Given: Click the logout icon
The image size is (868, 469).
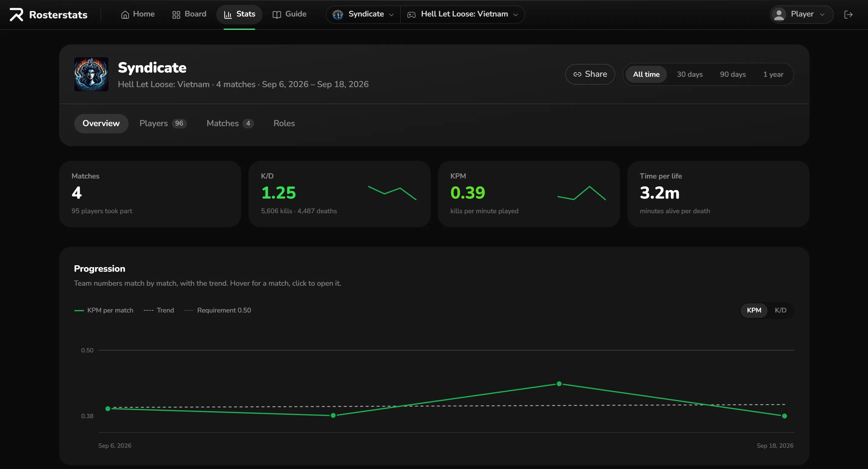Looking at the screenshot, I should 849,14.
